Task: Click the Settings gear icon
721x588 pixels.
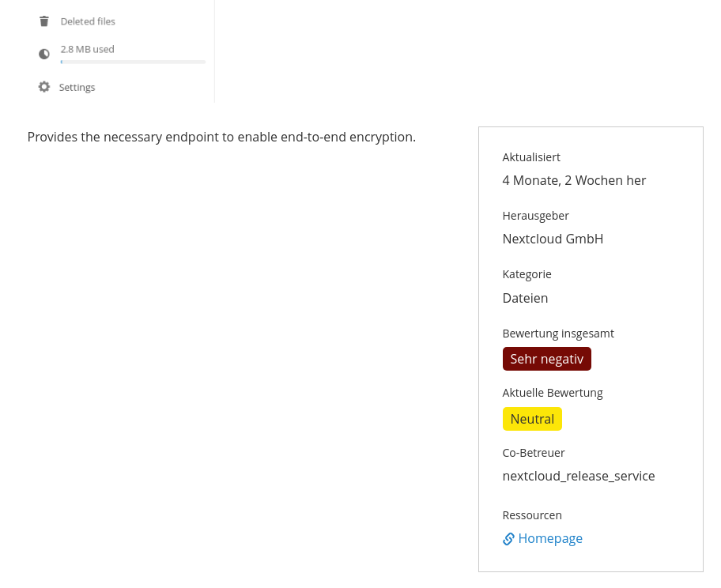Action: (x=44, y=87)
